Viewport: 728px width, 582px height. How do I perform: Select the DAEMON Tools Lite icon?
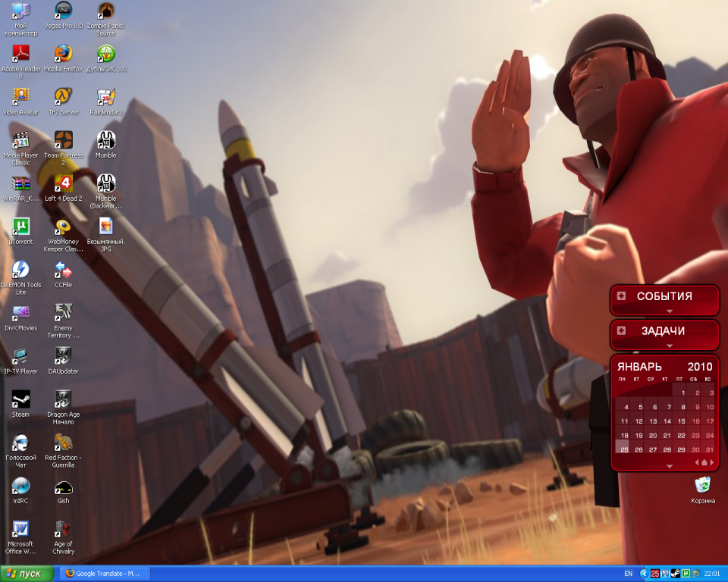click(20, 277)
